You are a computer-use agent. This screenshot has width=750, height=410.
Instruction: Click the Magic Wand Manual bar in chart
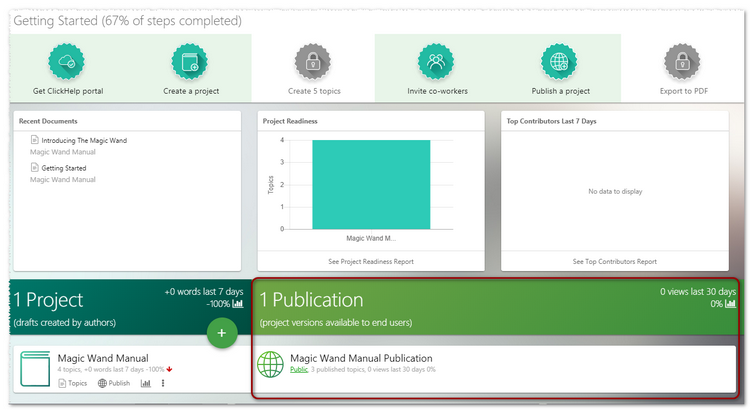pos(371,185)
